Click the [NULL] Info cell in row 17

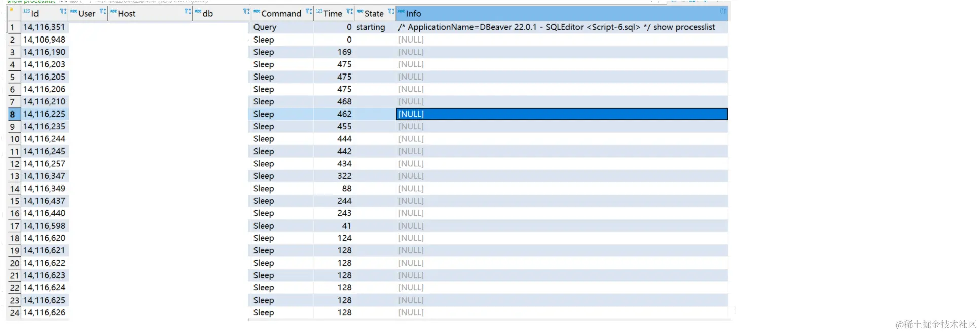562,226
